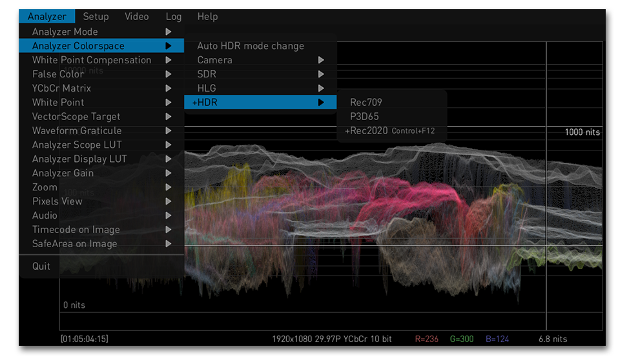
Task: Open the Log menu
Action: click(x=173, y=17)
